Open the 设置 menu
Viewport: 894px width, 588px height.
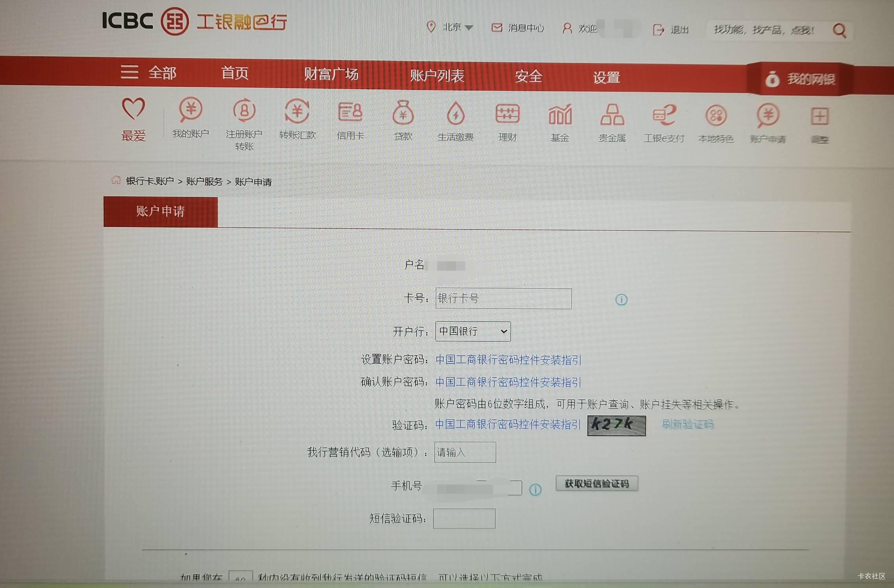click(606, 77)
